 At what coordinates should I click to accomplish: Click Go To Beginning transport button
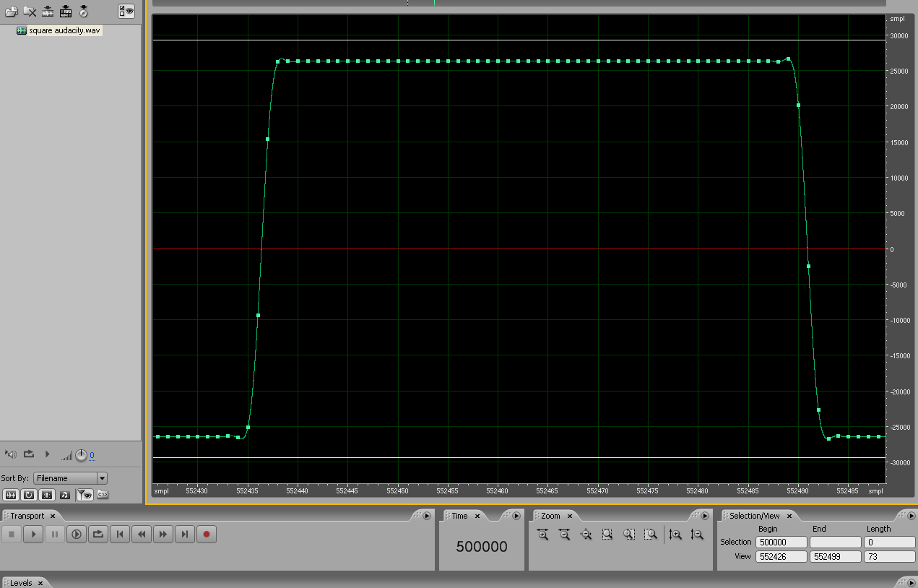coord(120,535)
